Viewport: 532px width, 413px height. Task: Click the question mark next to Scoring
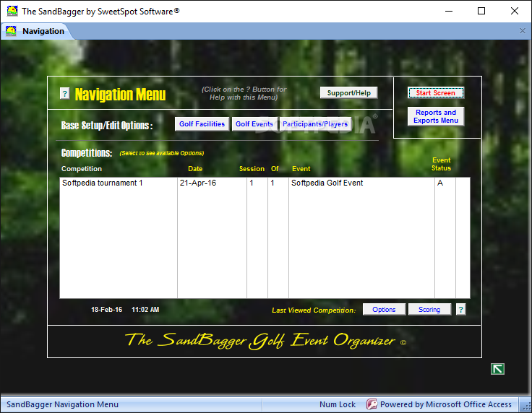[x=460, y=309]
